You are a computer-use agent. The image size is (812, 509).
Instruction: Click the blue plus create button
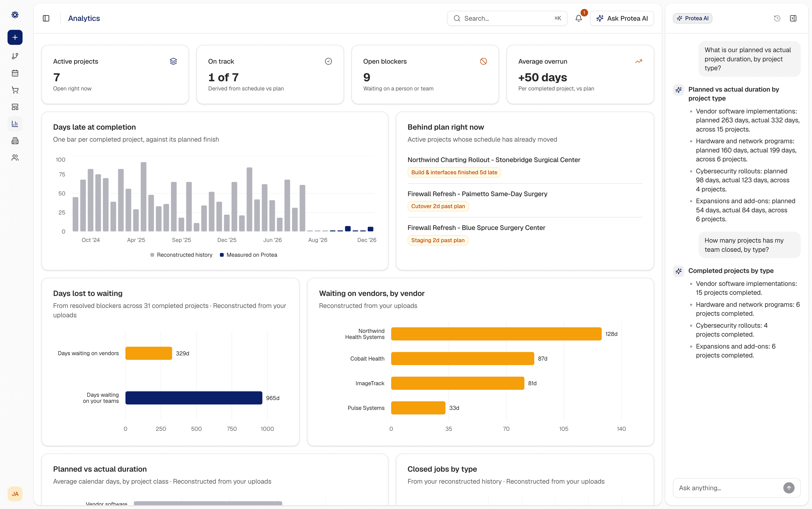15,37
